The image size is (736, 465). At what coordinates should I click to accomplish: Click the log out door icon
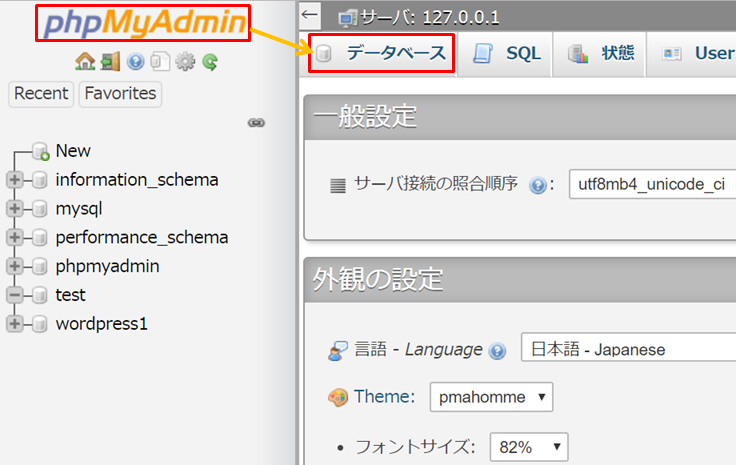[x=110, y=61]
